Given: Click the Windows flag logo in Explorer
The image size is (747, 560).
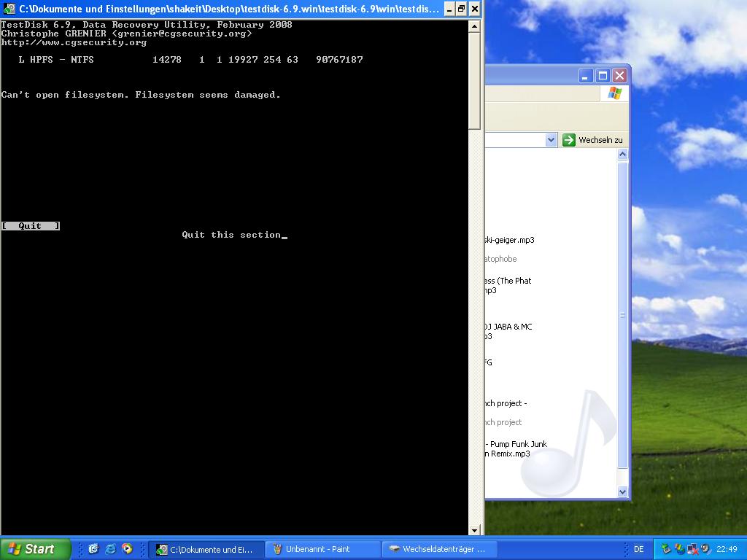Looking at the screenshot, I should pos(614,93).
